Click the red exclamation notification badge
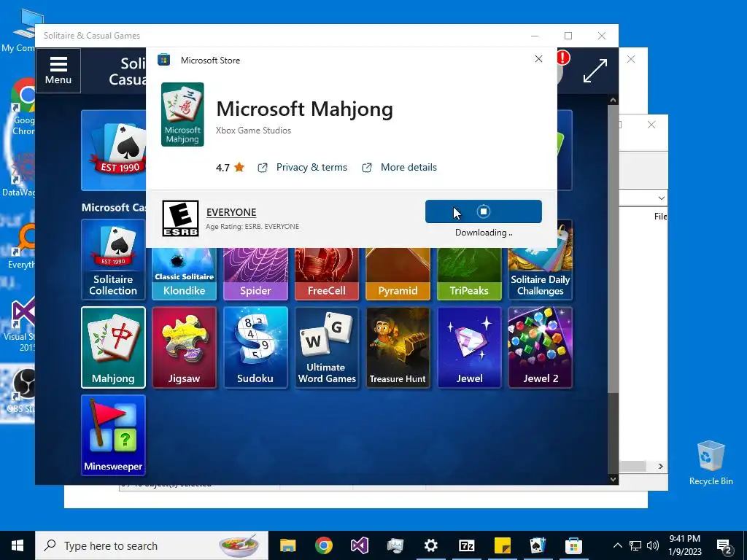 (x=563, y=58)
